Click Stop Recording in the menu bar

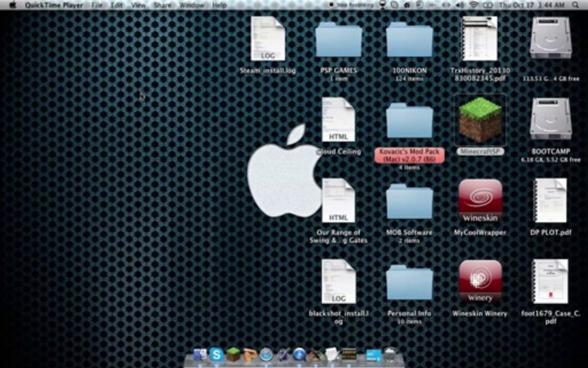click(x=351, y=5)
